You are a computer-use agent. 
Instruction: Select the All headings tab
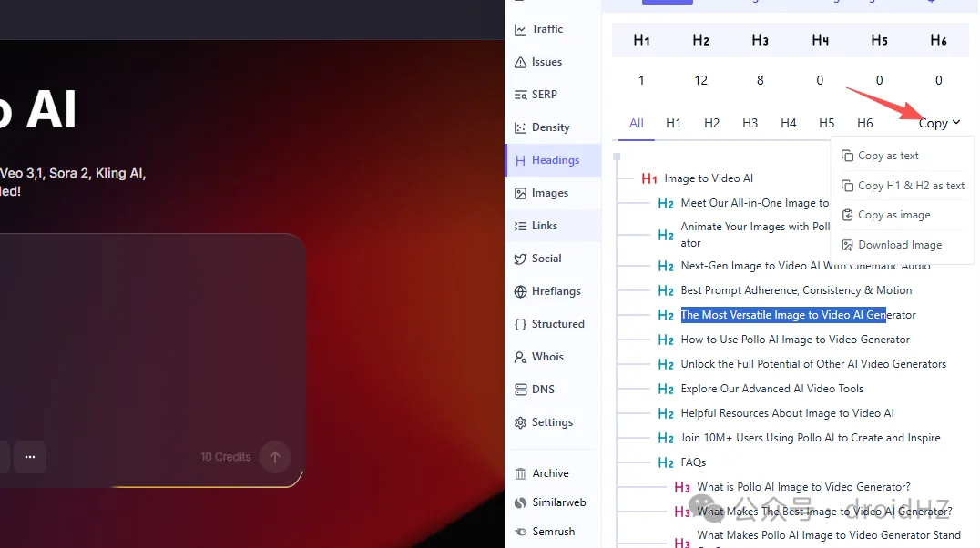(x=636, y=123)
